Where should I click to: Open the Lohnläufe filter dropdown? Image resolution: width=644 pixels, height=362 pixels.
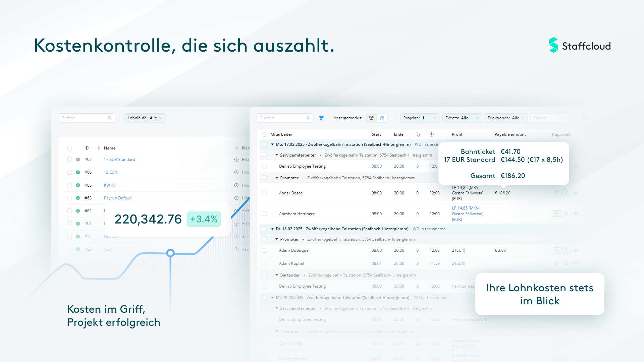145,118
